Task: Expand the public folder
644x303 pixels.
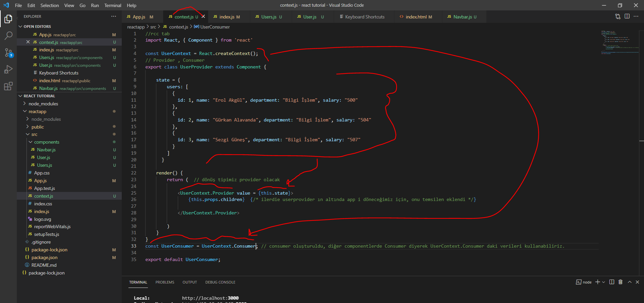Action: [x=38, y=127]
